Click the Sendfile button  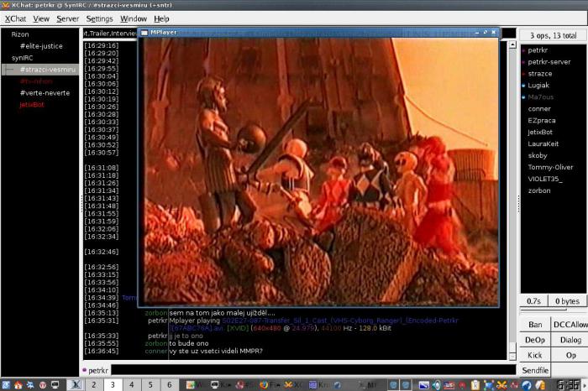(535, 370)
